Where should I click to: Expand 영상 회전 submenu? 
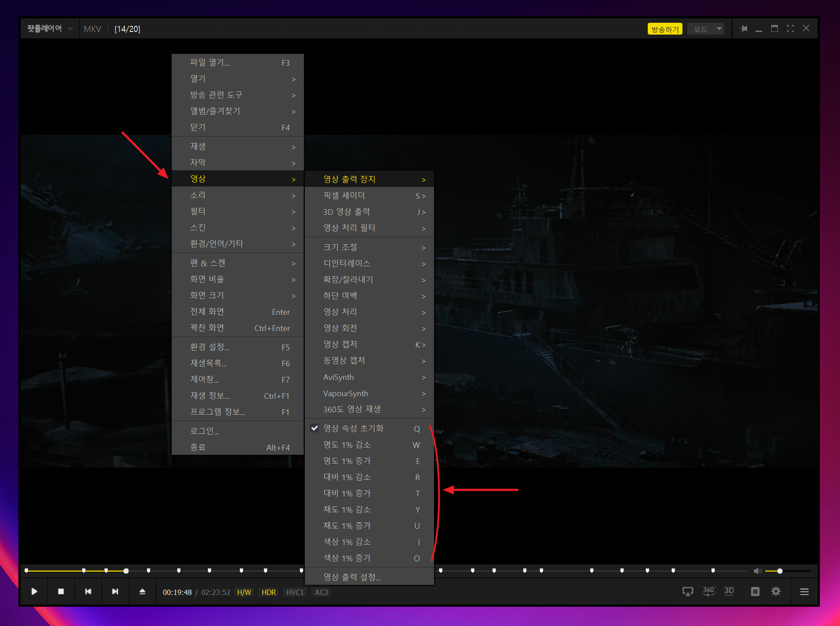[369, 328]
